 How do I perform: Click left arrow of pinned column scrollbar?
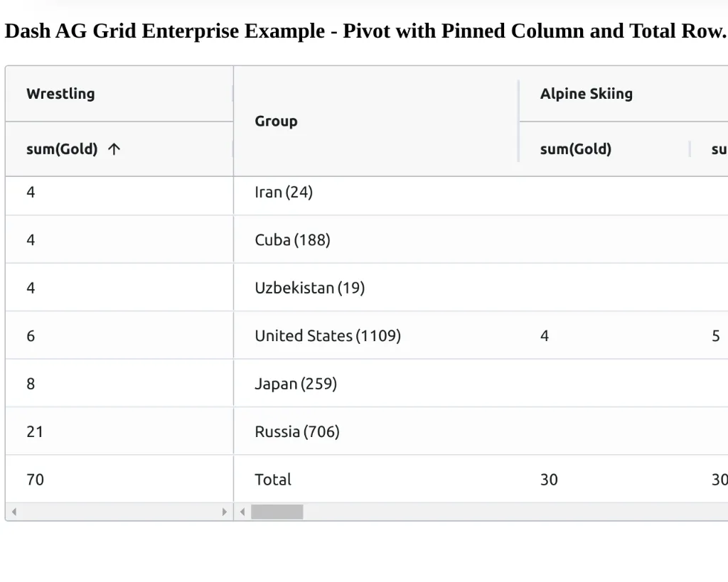pyautogui.click(x=14, y=512)
